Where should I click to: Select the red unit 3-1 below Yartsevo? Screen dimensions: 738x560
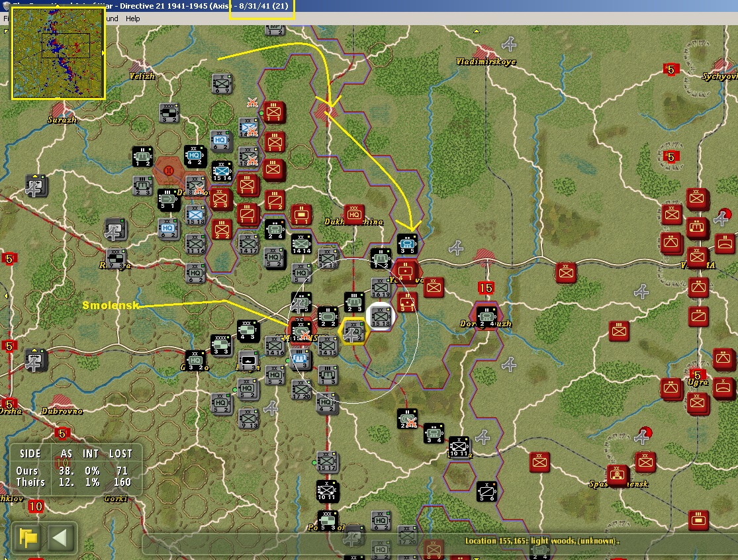[407, 302]
